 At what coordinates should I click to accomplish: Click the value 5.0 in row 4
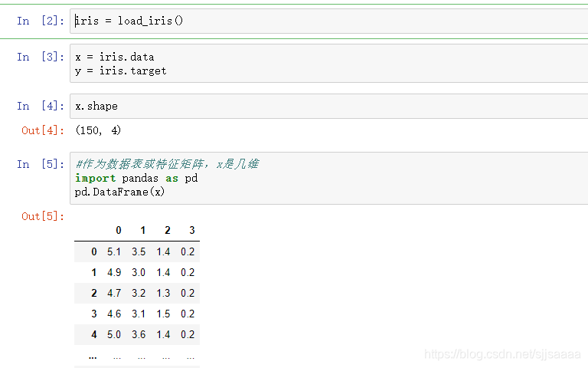tap(114, 334)
